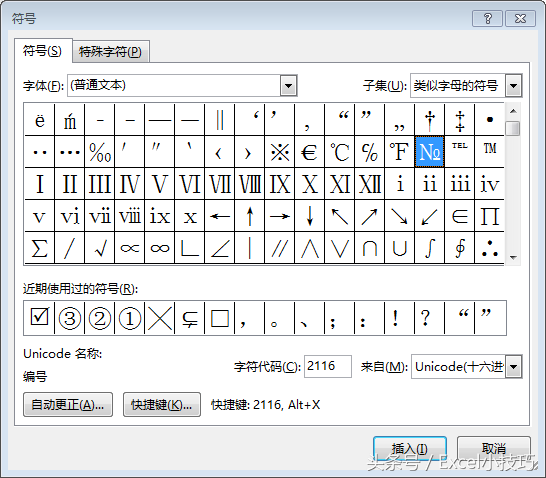This screenshot has width=546, height=478.
Task: Select the reference mark ※ symbol
Action: point(279,151)
